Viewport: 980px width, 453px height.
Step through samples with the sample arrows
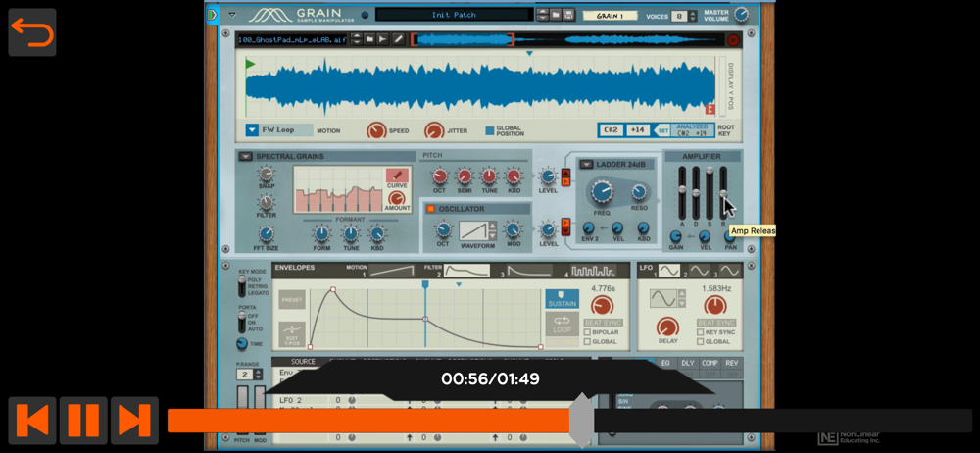tap(357, 39)
